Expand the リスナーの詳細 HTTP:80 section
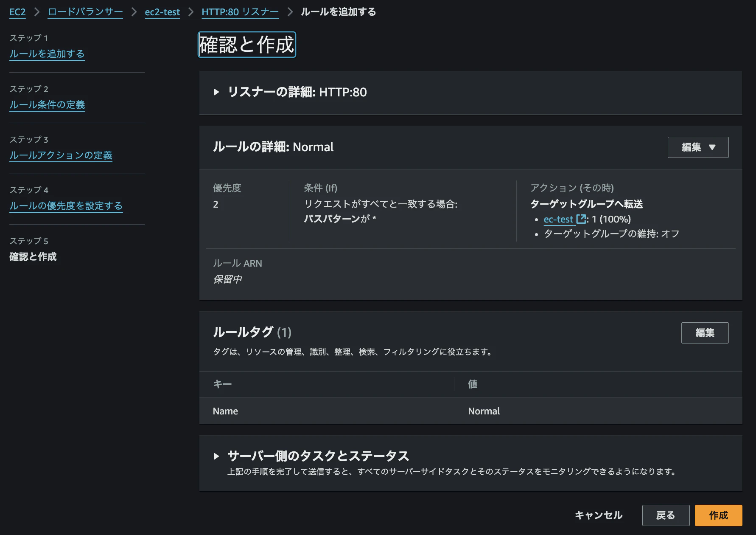 (x=216, y=92)
